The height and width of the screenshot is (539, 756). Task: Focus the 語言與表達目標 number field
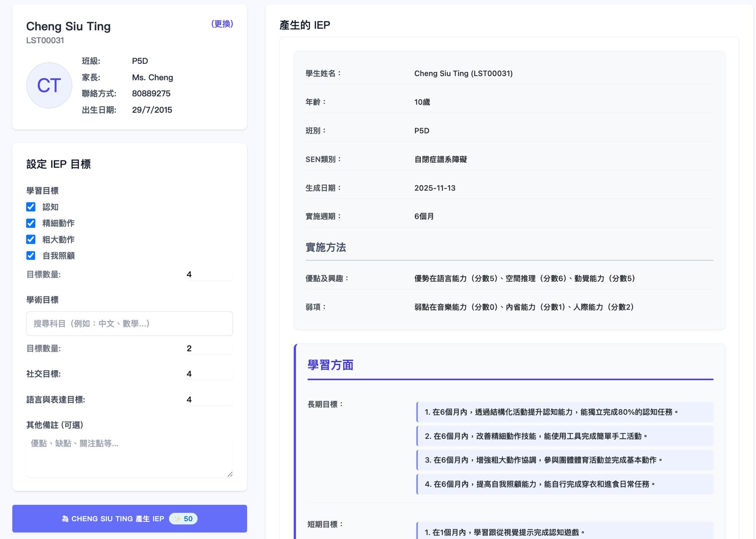coord(208,400)
